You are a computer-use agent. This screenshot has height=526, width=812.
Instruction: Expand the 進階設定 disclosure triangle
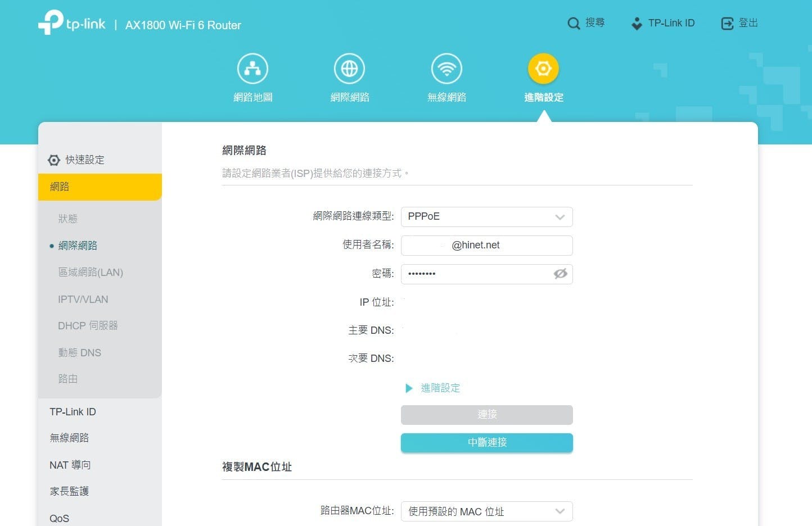tap(409, 388)
